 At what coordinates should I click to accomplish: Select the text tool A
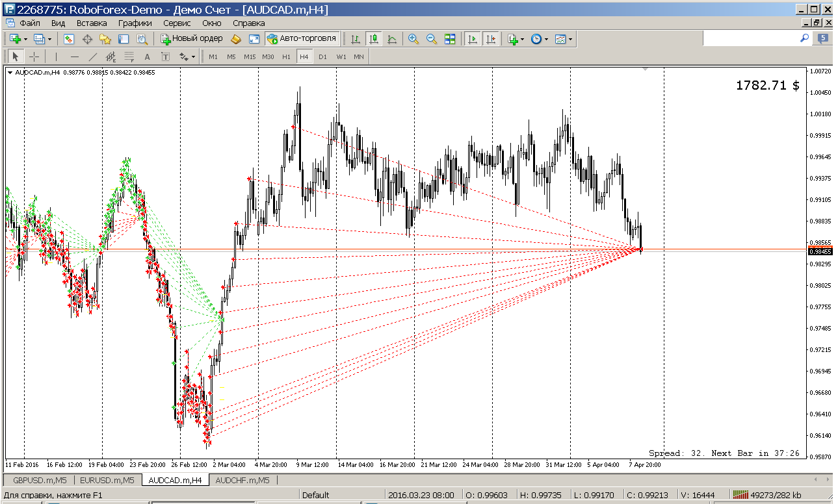point(147,57)
